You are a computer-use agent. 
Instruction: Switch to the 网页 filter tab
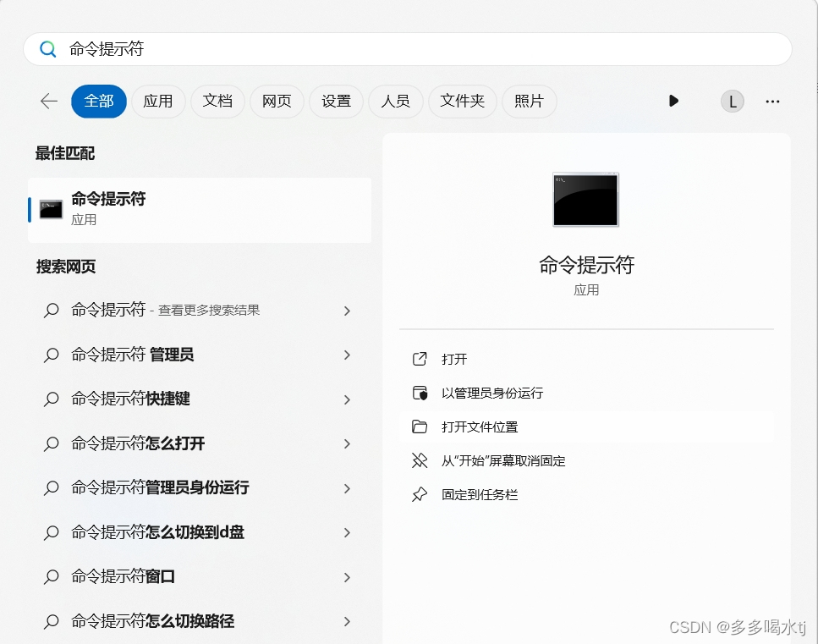click(x=277, y=102)
